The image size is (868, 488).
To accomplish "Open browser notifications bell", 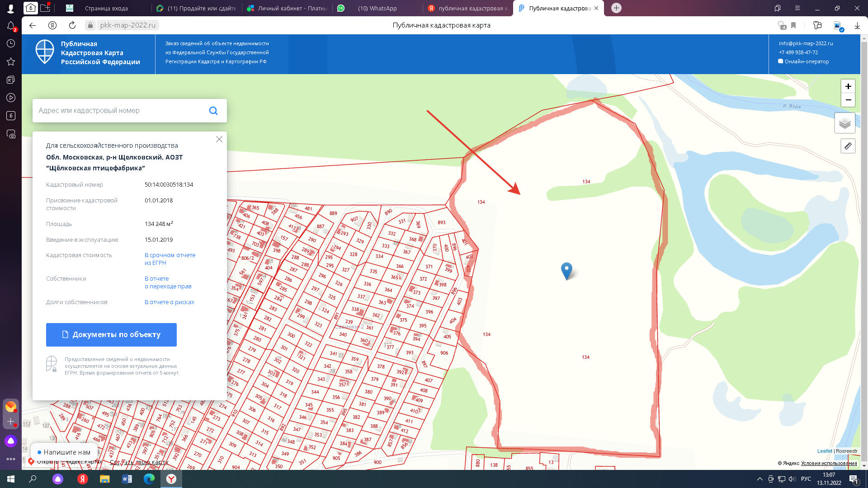I will tap(11, 26).
